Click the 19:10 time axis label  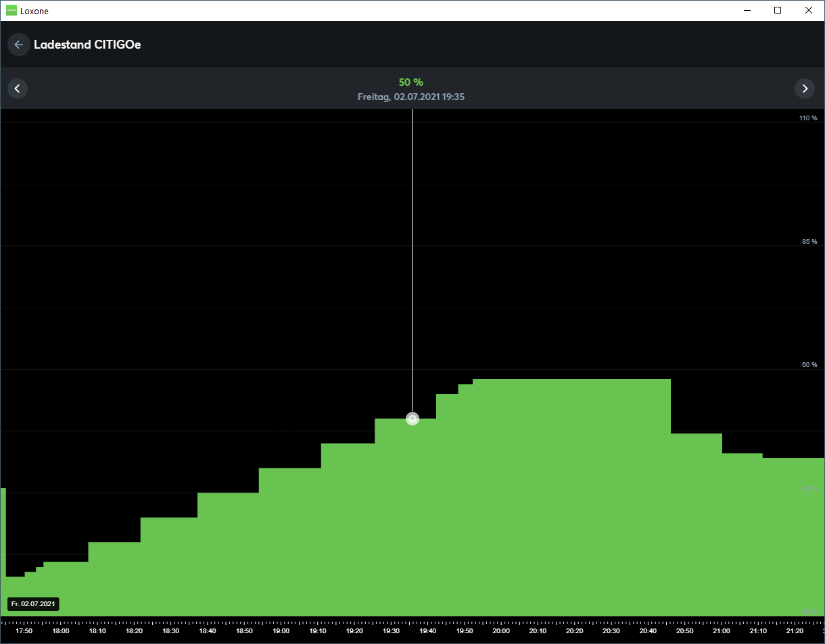point(318,631)
